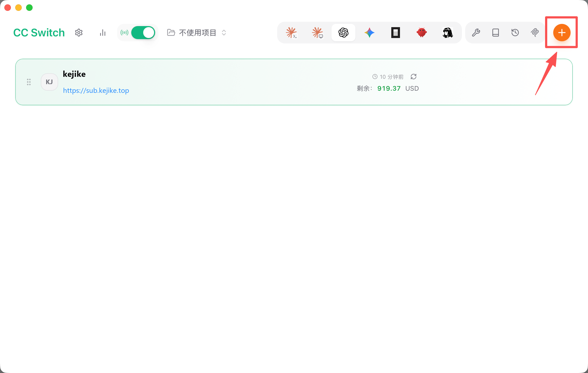
Task: Refresh the kejike balance
Action: (414, 77)
